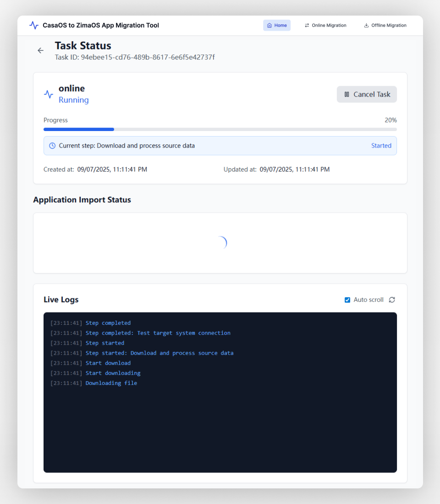Click the activity logo in the header
The image size is (440, 504).
(x=34, y=25)
